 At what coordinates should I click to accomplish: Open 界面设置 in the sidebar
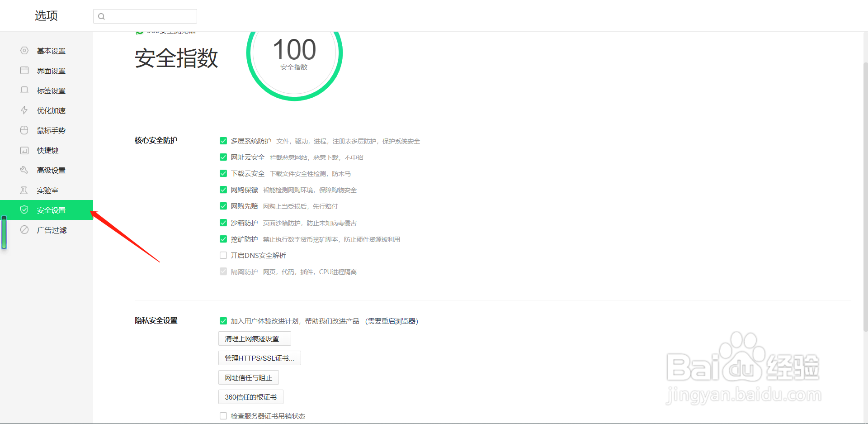click(x=47, y=71)
